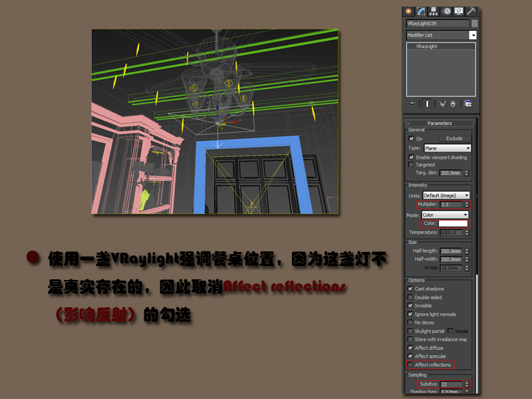Click the VRayLight039 object name field
This screenshot has height=399, width=532.
[438, 23]
